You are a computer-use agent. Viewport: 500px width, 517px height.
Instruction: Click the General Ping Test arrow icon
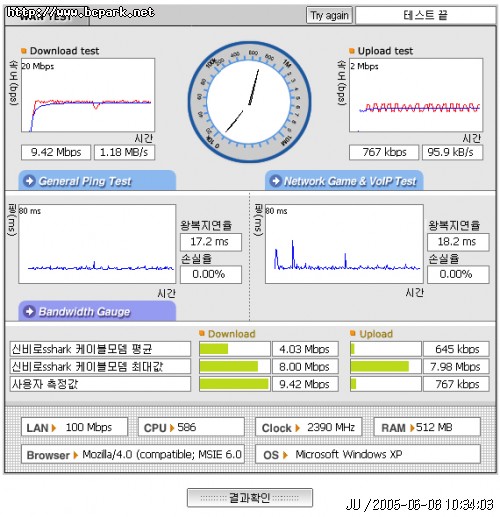pyautogui.click(x=30, y=181)
